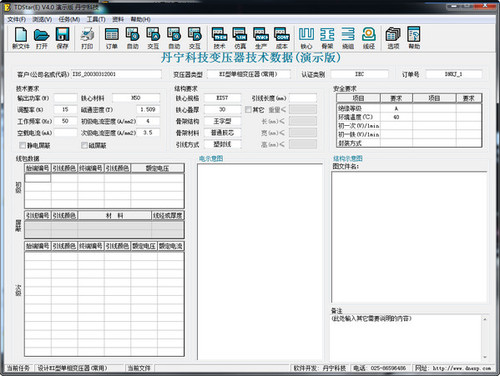Open the 工具(T) menu
The width and height of the screenshot is (500, 376).
click(96, 19)
